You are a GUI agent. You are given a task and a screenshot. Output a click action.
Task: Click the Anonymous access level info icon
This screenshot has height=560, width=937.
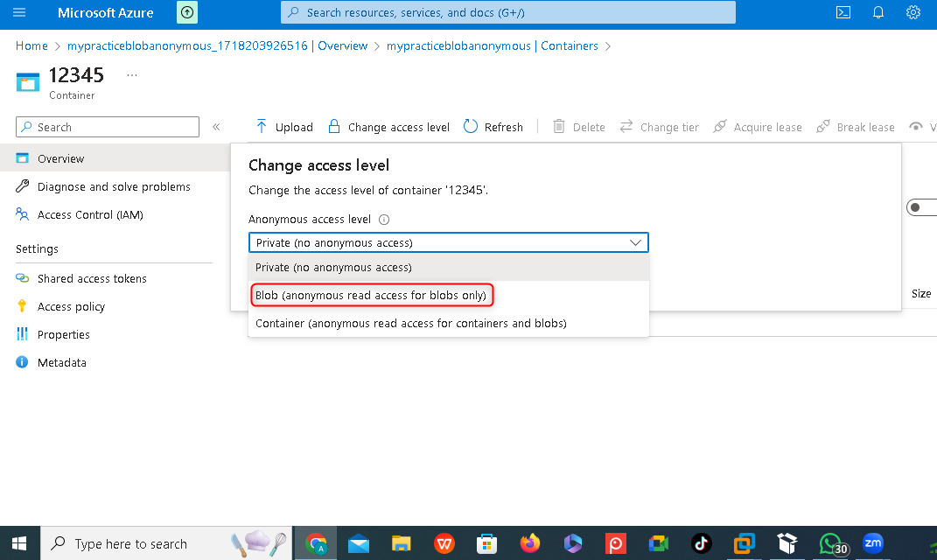click(x=384, y=220)
